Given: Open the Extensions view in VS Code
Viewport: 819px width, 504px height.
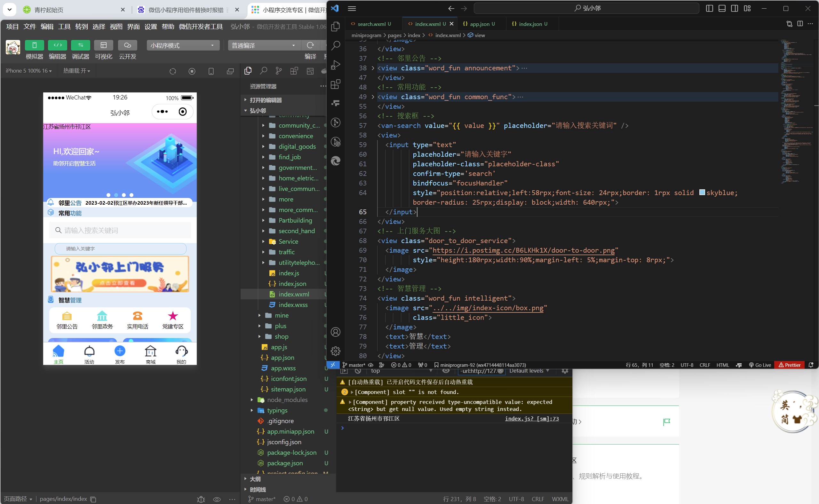Looking at the screenshot, I should tap(336, 84).
